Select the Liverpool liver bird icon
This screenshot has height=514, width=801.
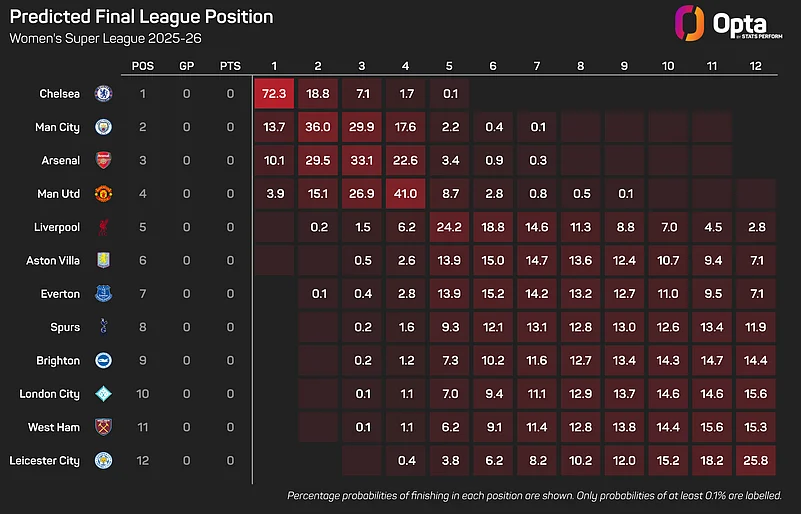[x=104, y=227]
